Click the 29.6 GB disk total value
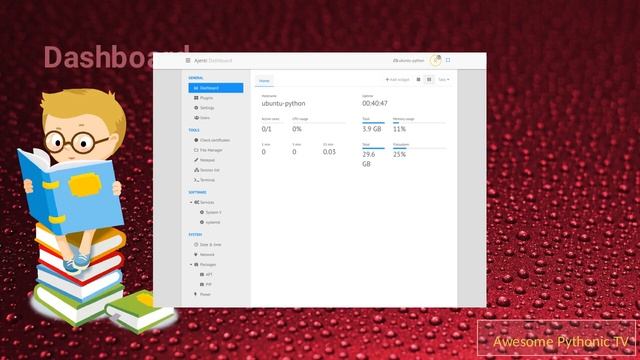 (369, 159)
